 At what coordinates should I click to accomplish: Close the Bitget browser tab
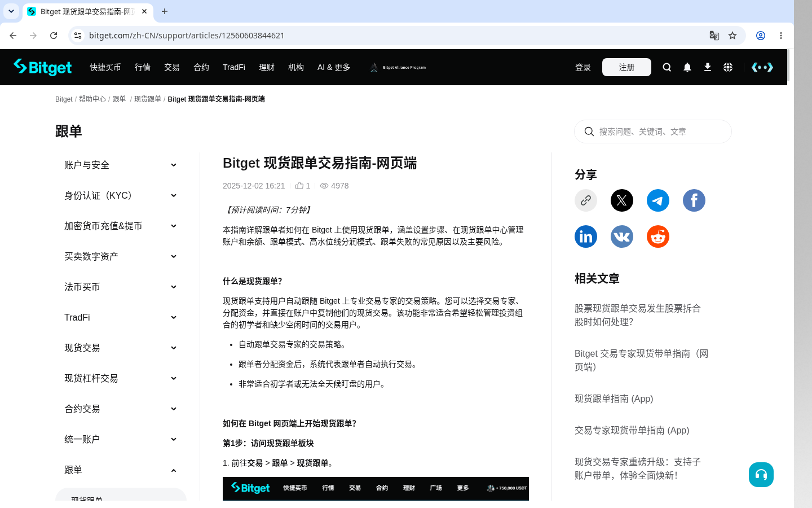(x=144, y=11)
